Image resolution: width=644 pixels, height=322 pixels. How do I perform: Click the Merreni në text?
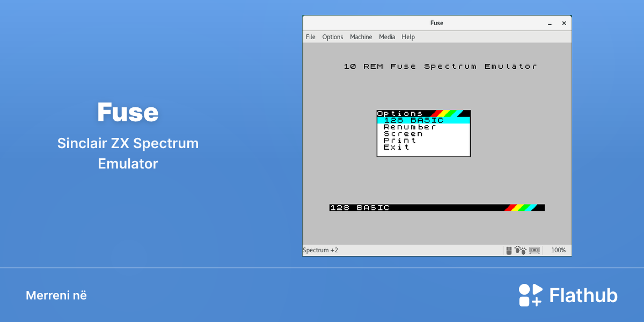[x=56, y=295]
